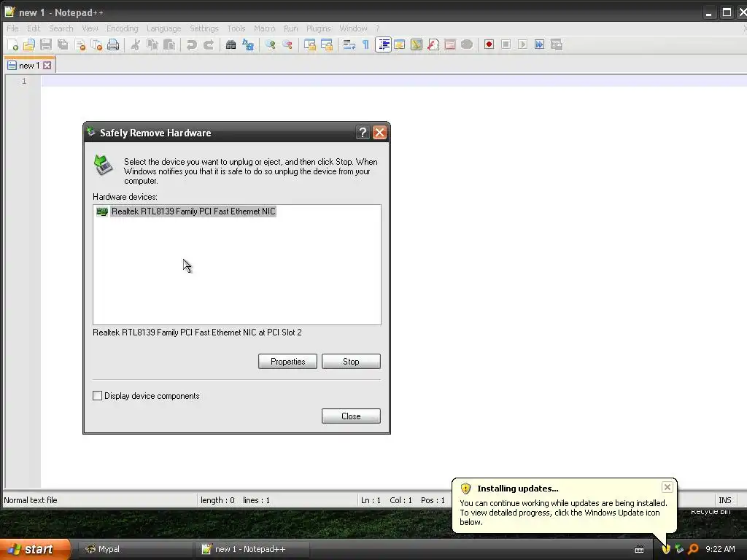Open the Settings menu
Screen dimensions: 747x560
(204, 28)
